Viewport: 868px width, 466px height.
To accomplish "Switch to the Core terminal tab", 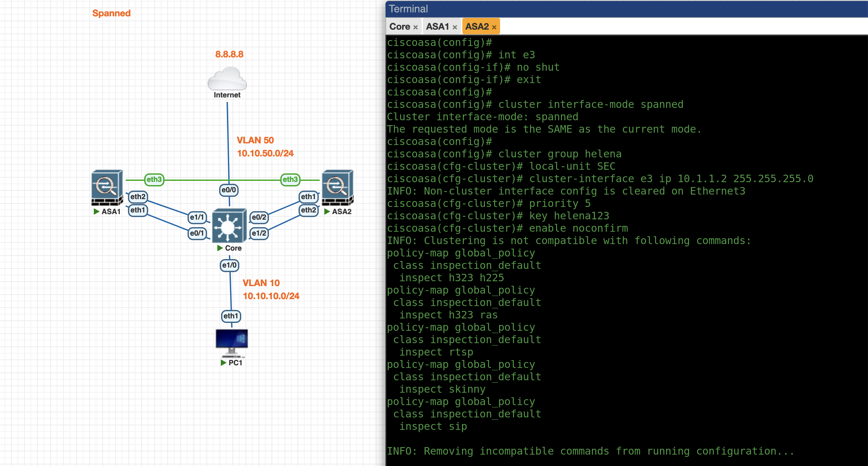I will click(x=399, y=27).
